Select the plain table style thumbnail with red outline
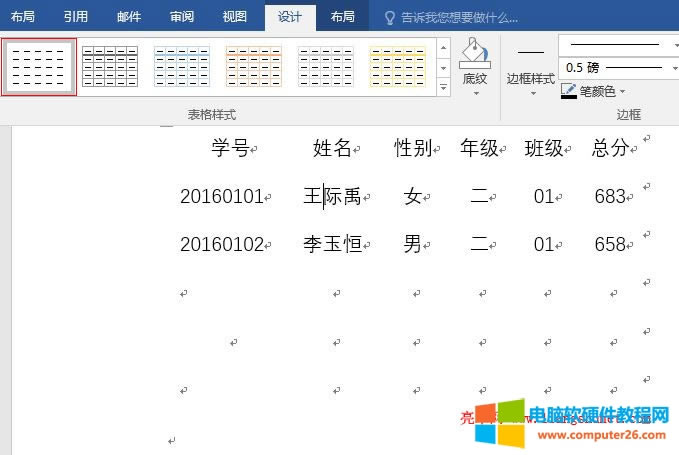 tap(39, 67)
